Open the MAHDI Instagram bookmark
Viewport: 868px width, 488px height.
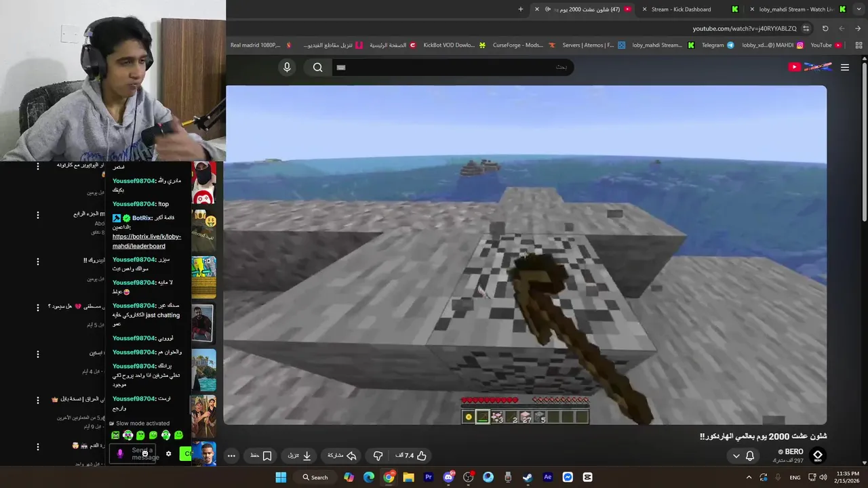click(x=772, y=45)
